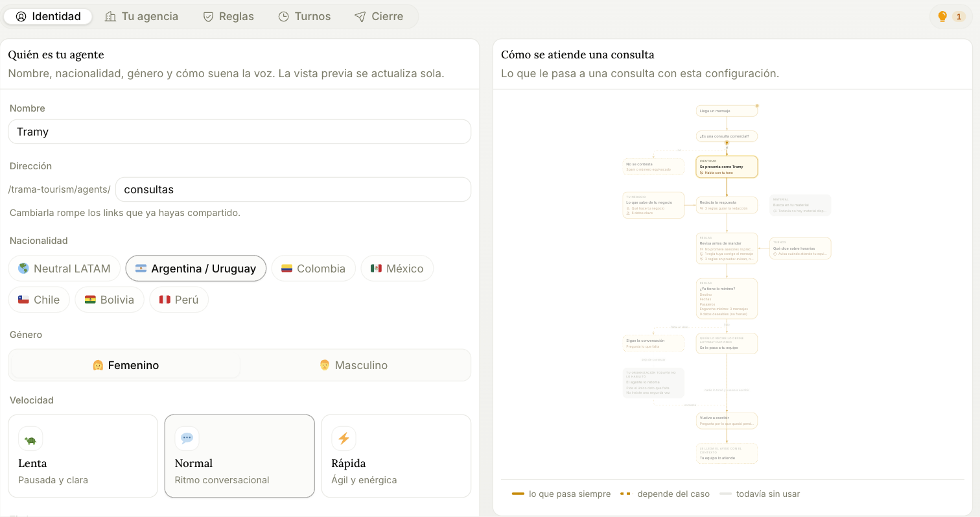Click the turtle icon on Lenta

point(30,439)
